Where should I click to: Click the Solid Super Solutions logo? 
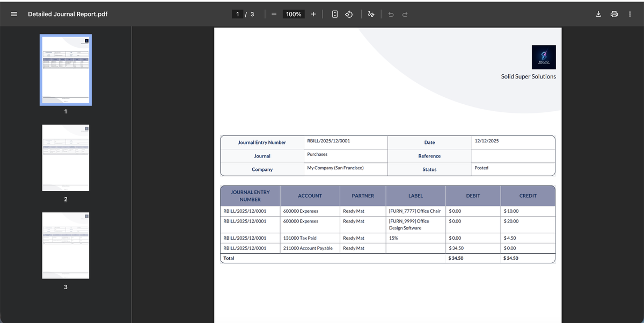click(544, 57)
